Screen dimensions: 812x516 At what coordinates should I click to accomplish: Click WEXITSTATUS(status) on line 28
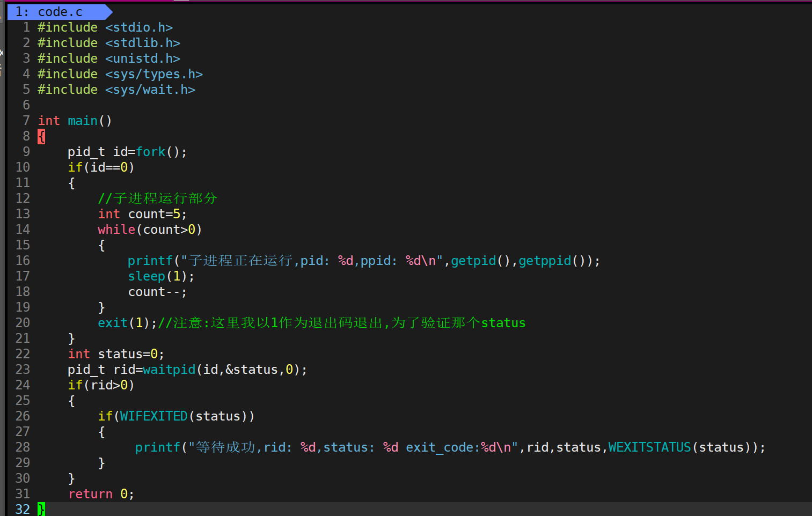[x=683, y=447]
